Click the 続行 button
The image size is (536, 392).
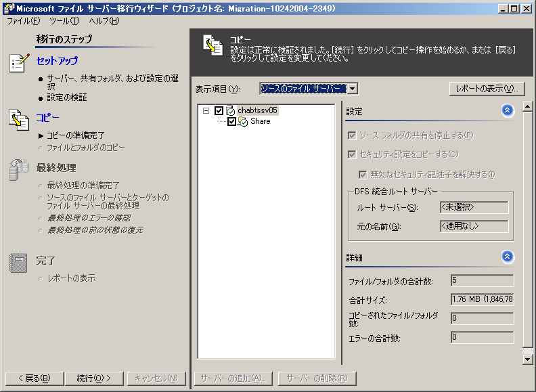tap(94, 378)
